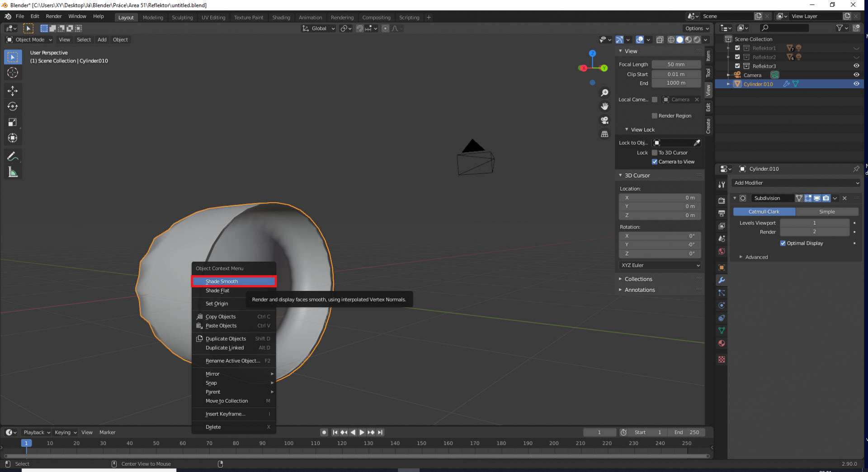Viewport: 868px width, 472px height.
Task: Click the camera view icon in viewport
Action: coord(604,120)
